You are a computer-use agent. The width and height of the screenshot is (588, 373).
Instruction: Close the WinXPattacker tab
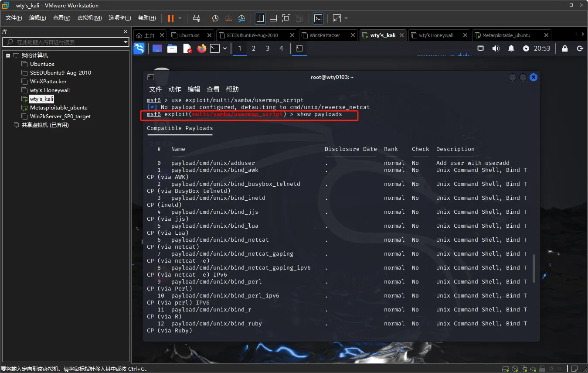[353, 35]
